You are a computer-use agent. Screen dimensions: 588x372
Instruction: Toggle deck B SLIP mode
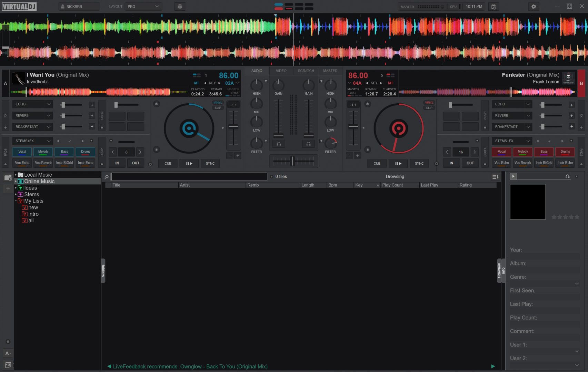[429, 108]
